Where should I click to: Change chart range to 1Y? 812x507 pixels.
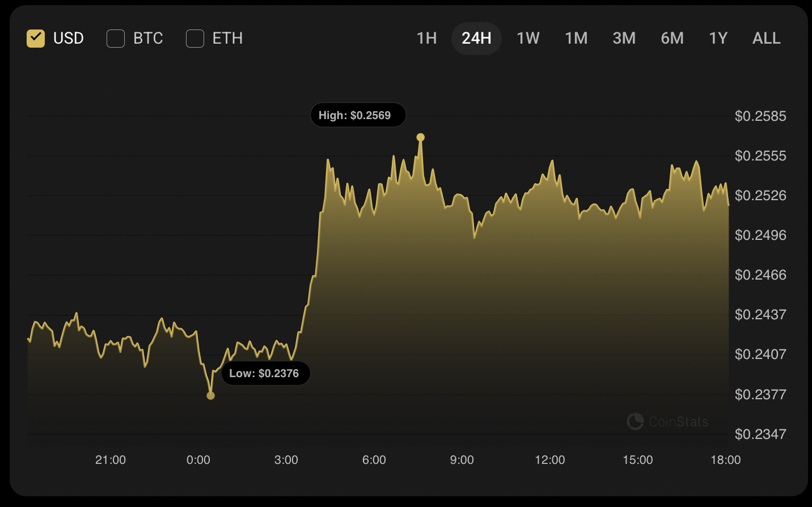(718, 39)
